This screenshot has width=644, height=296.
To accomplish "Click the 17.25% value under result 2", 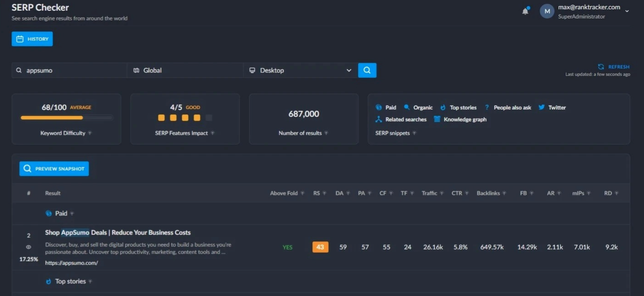I will 29,259.
